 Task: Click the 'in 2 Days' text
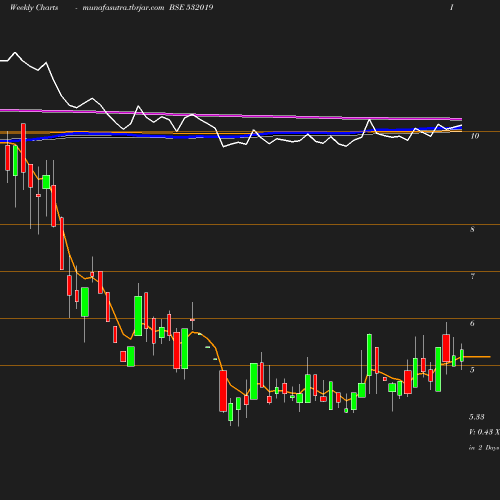pyautogui.click(x=484, y=448)
